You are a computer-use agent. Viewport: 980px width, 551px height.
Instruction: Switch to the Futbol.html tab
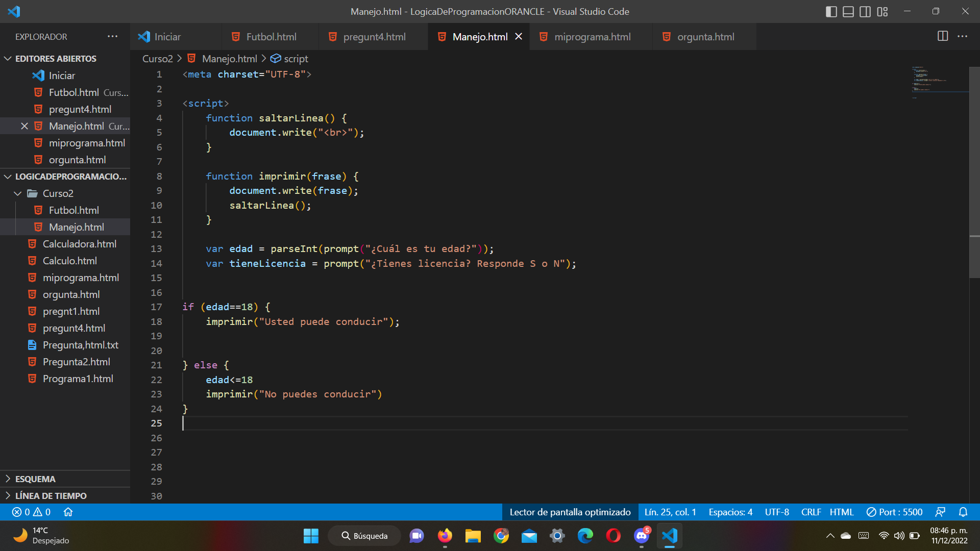point(271,37)
